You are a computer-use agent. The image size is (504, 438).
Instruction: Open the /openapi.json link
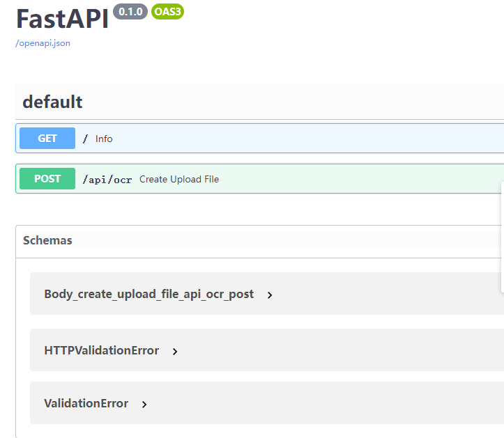[x=43, y=43]
